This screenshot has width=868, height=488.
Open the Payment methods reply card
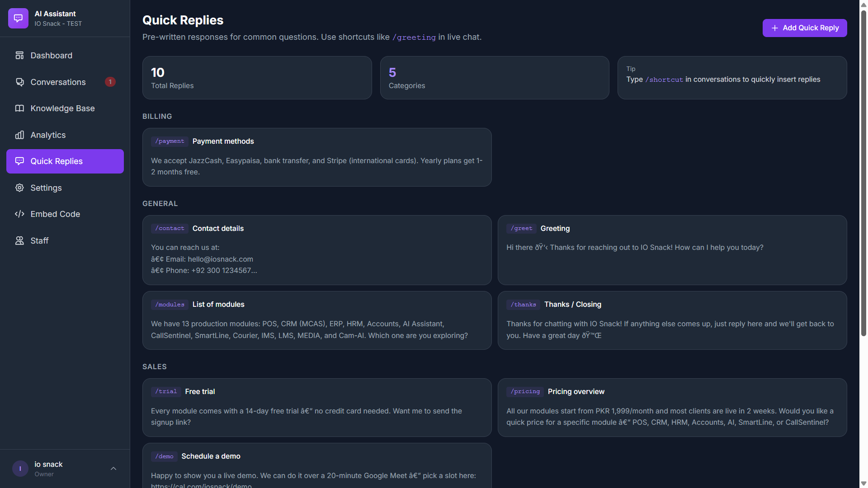click(x=317, y=157)
